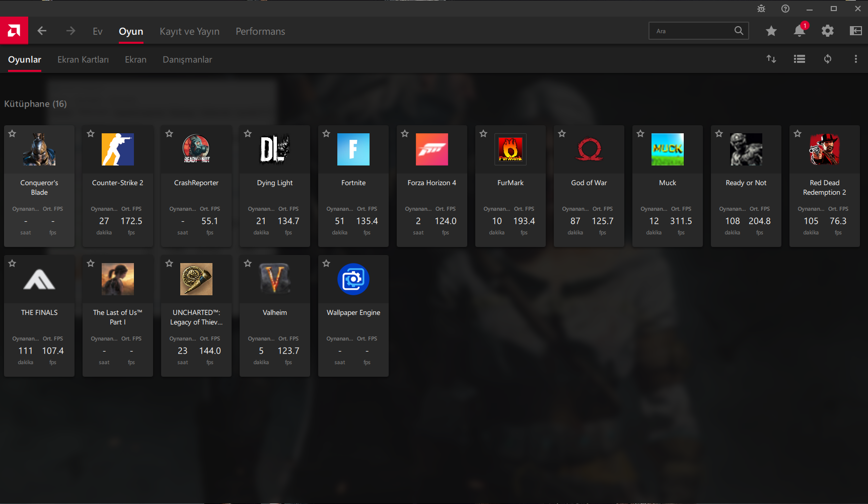The height and width of the screenshot is (504, 868).
Task: Go forward with the right arrow
Action: 70,31
